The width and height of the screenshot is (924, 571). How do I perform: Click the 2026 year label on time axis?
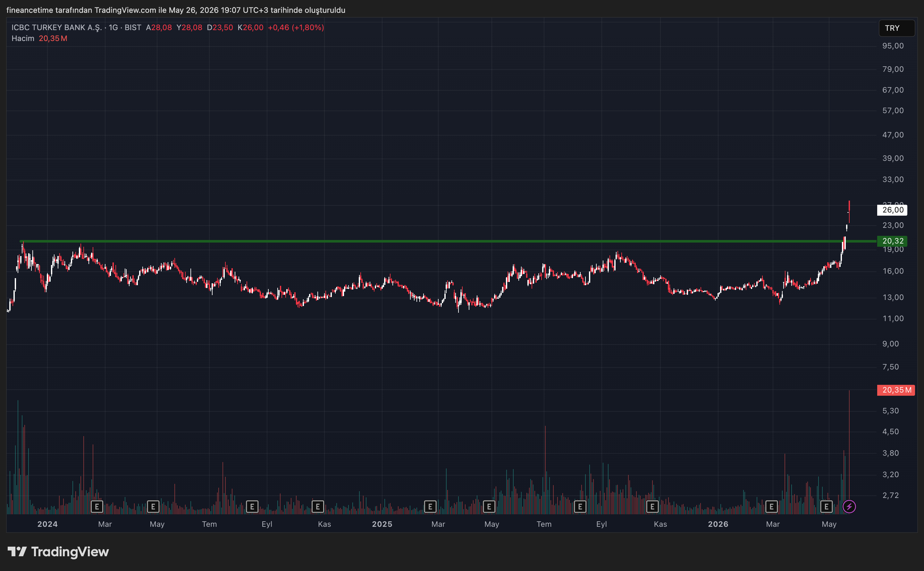pyautogui.click(x=718, y=524)
